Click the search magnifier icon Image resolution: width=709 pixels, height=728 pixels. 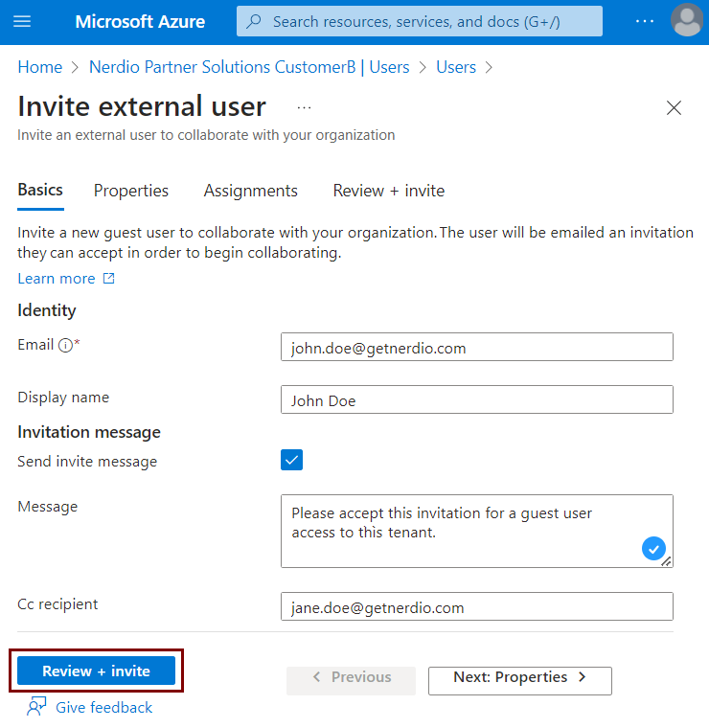254,21
